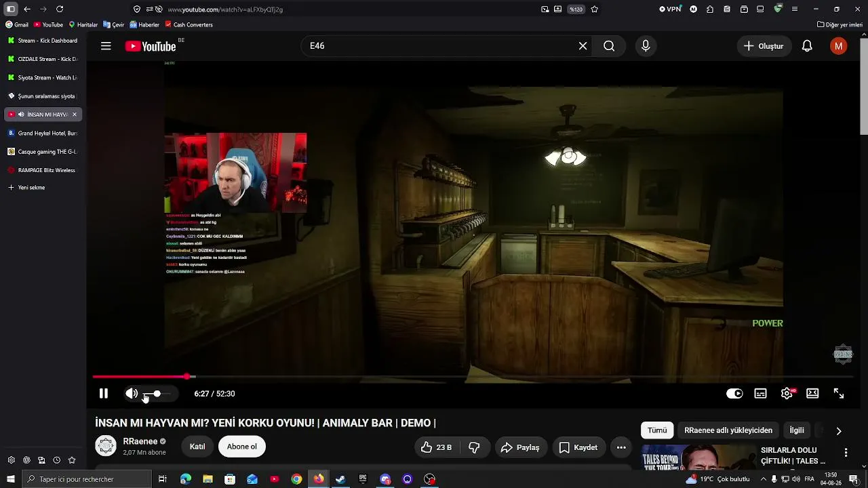This screenshot has width=868, height=488.
Task: Enter fullscreen mode for the video
Action: (839, 394)
